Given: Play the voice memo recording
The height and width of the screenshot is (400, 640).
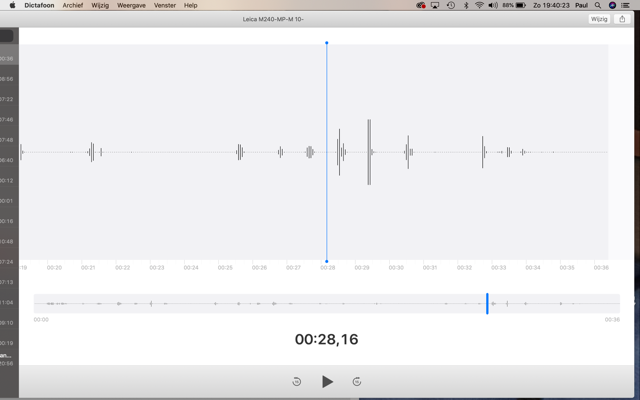Looking at the screenshot, I should [x=327, y=382].
